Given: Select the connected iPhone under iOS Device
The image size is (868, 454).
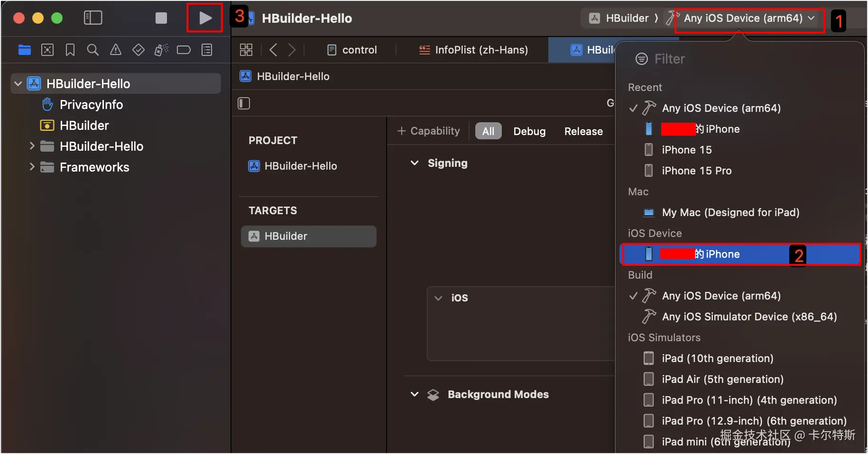Looking at the screenshot, I should click(740, 254).
